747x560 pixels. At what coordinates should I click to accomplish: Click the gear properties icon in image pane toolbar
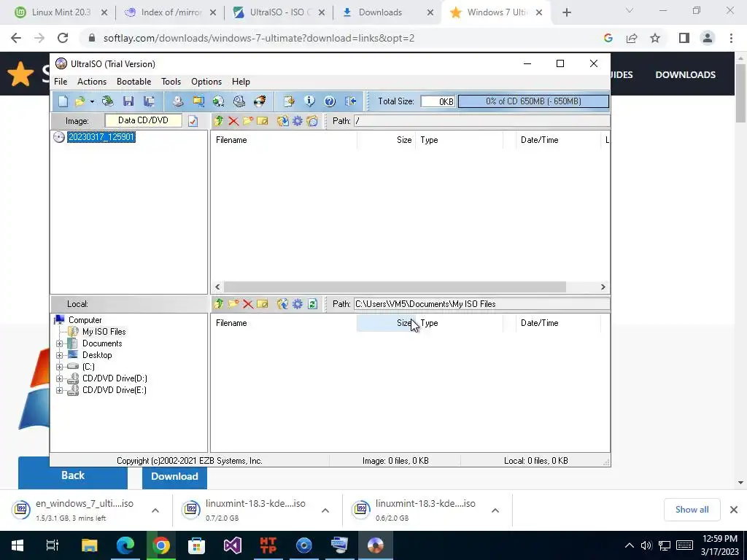[x=298, y=121]
